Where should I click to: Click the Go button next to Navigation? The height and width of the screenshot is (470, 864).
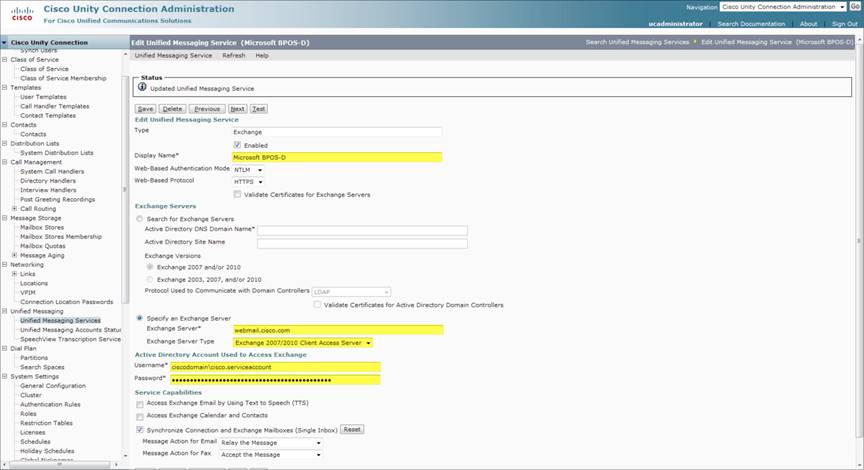[855, 7]
